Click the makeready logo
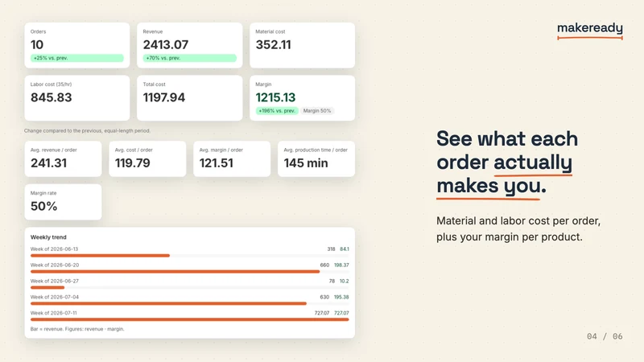Image resolution: width=644 pixels, height=362 pixels. pyautogui.click(x=590, y=30)
